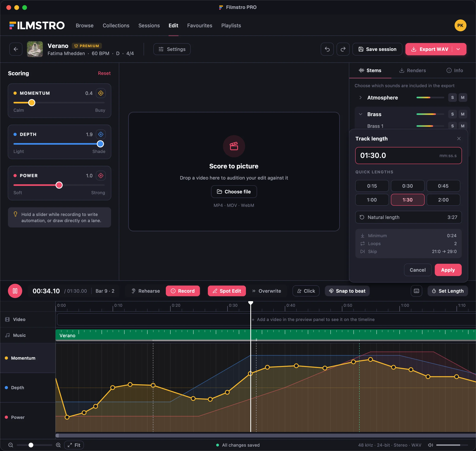The width and height of the screenshot is (476, 451).
Task: Expand the Atmosphere stem group
Action: tap(360, 98)
